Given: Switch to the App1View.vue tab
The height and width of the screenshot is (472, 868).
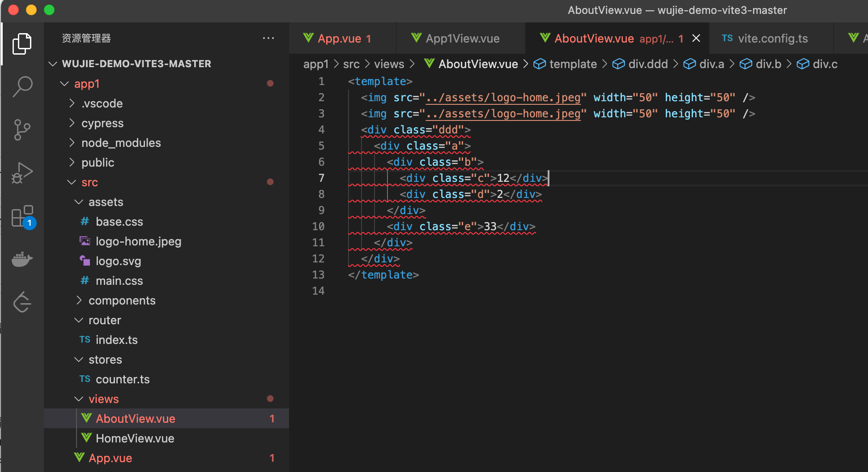Looking at the screenshot, I should pos(463,38).
